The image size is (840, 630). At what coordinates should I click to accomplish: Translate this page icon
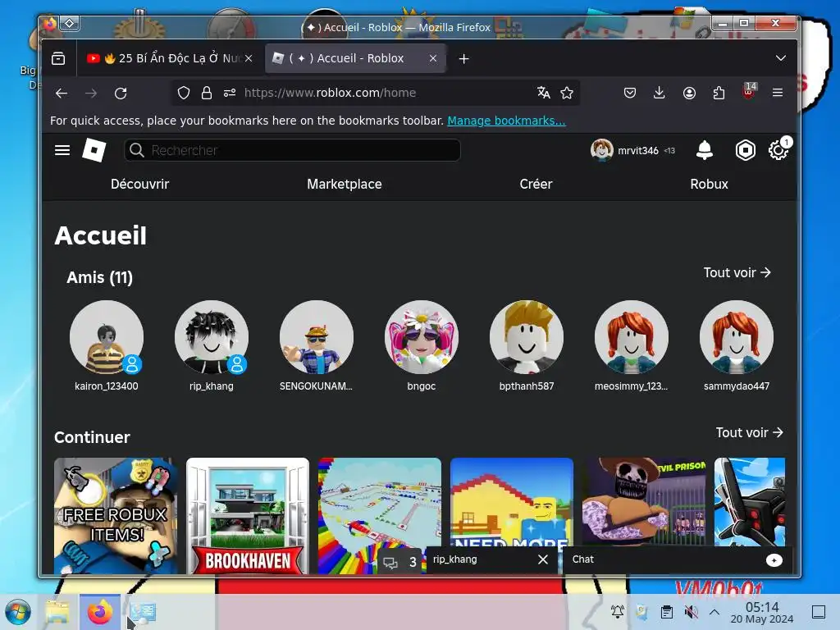[x=544, y=93]
